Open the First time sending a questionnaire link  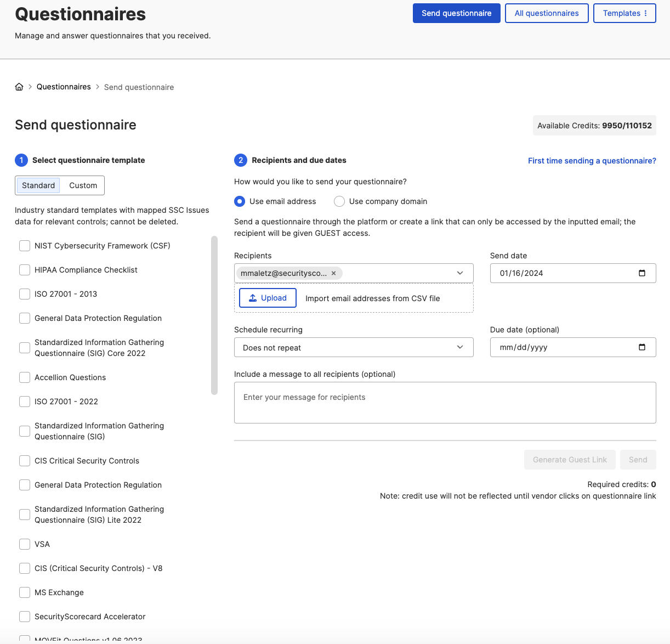[x=592, y=160]
